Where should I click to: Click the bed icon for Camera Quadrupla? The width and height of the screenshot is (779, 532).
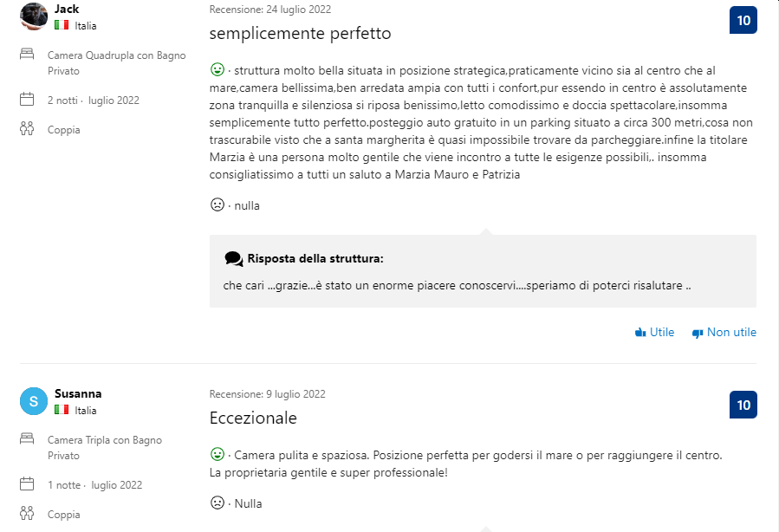pos(27,54)
